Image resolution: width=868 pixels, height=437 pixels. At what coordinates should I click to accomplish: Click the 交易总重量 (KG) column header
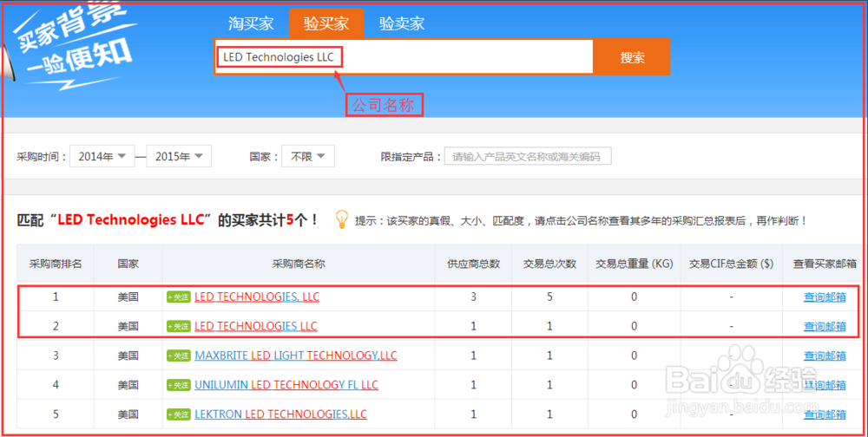[x=634, y=264]
